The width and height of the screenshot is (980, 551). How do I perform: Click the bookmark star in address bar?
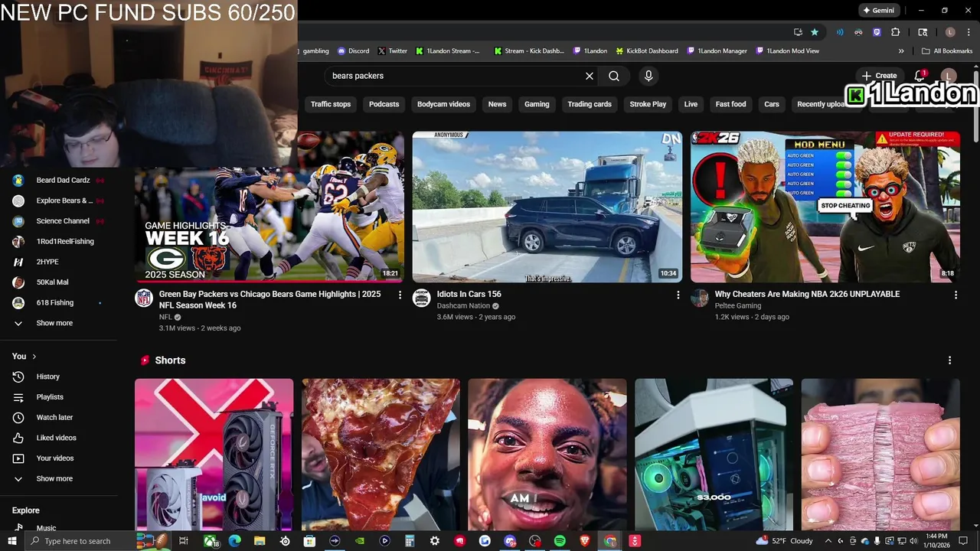tap(815, 32)
